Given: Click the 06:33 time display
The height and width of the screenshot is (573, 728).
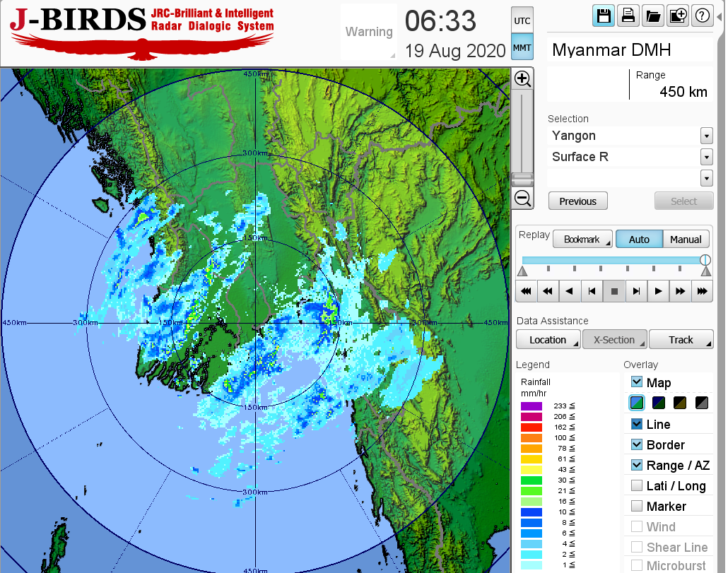Looking at the screenshot, I should click(440, 21).
